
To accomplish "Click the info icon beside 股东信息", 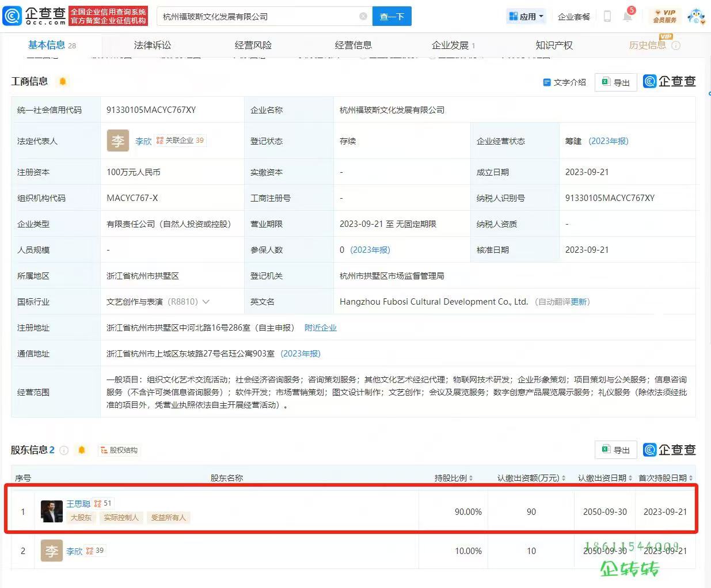I will (x=64, y=450).
